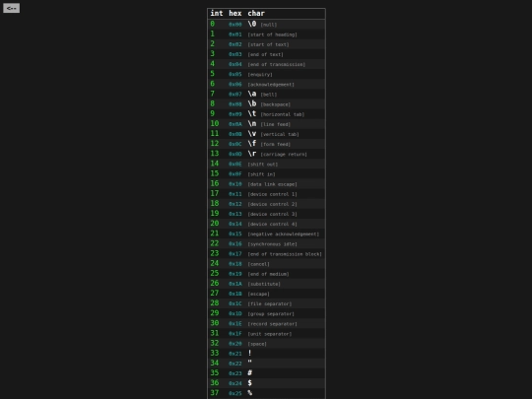Click the hash # character

coord(249,372)
